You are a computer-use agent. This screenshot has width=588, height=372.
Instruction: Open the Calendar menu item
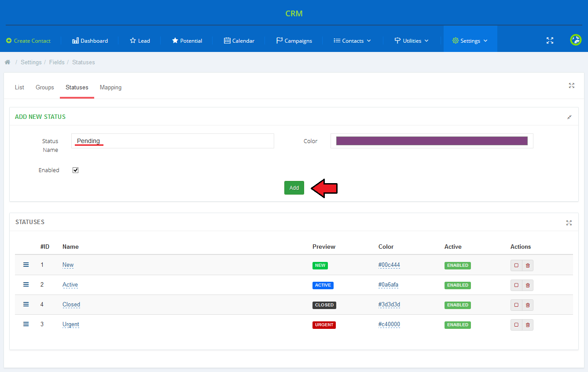[x=239, y=41]
